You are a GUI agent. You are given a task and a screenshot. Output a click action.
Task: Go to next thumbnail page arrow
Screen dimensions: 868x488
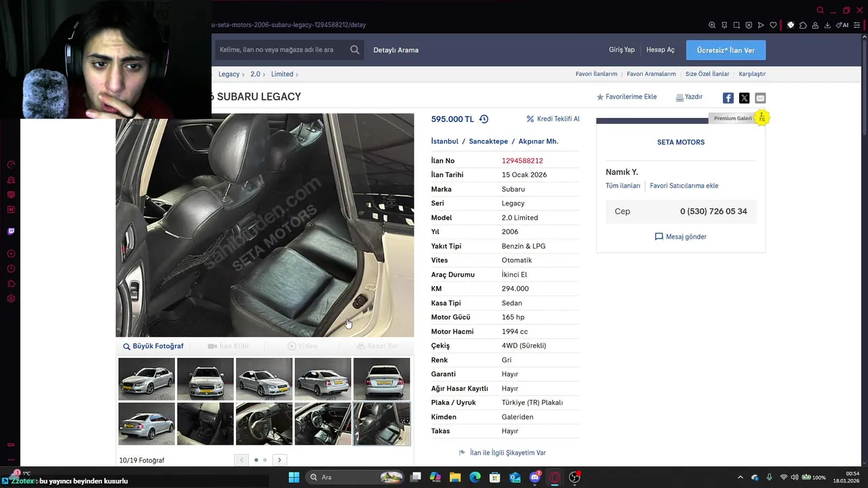(x=279, y=460)
